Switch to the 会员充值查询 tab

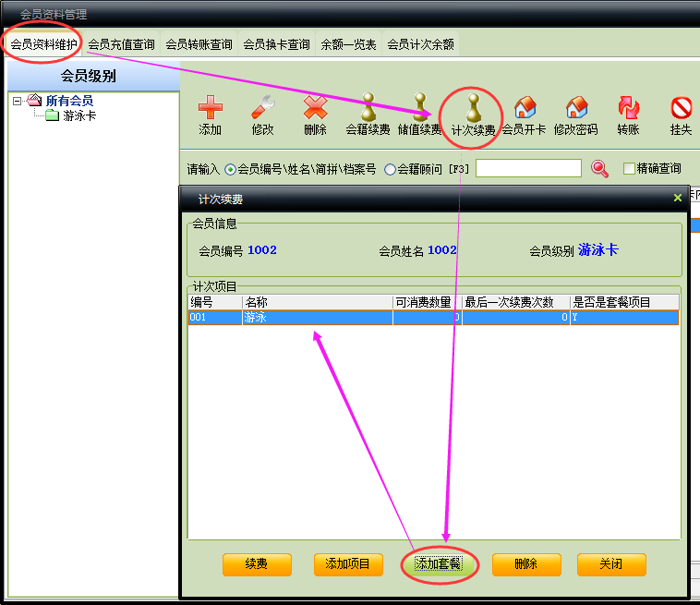pos(121,44)
